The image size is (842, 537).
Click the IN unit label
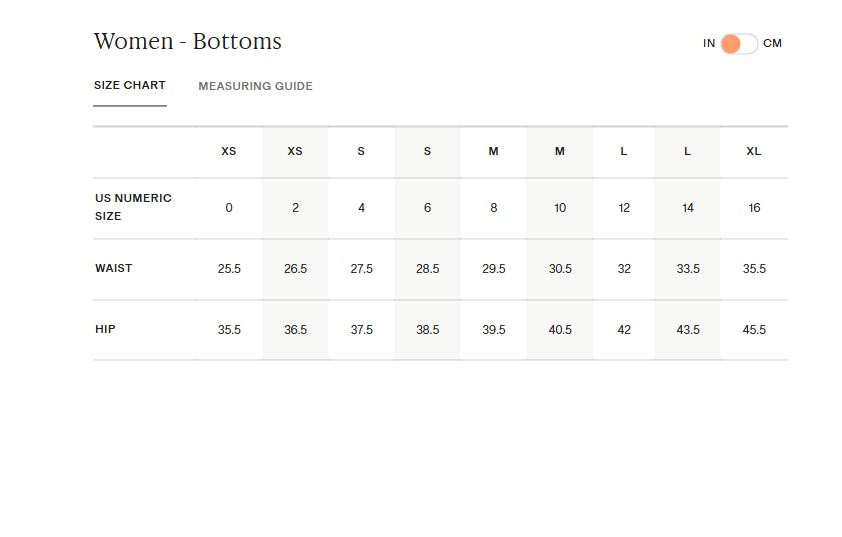tap(709, 44)
